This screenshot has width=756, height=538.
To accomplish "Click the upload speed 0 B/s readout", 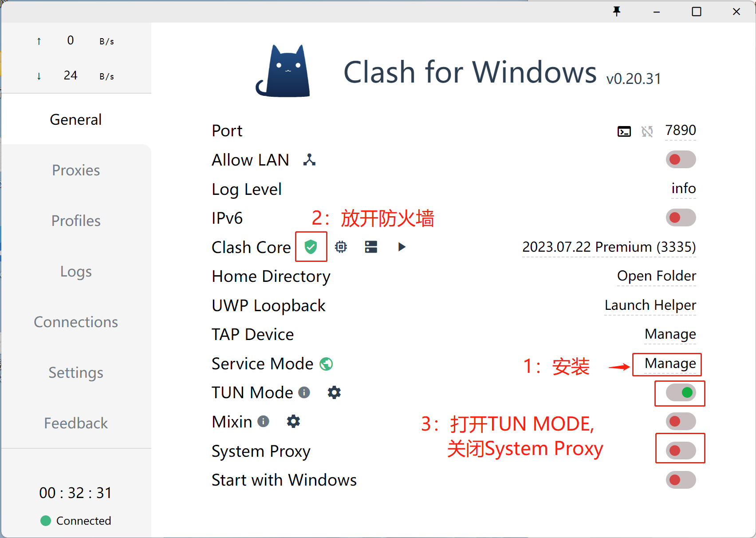I will coord(76,41).
